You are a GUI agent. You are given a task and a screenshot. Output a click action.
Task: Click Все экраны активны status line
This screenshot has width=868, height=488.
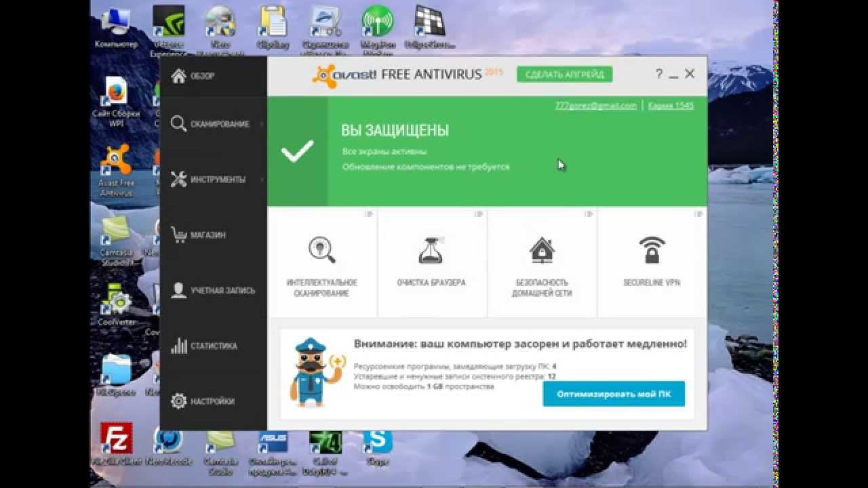pos(384,152)
